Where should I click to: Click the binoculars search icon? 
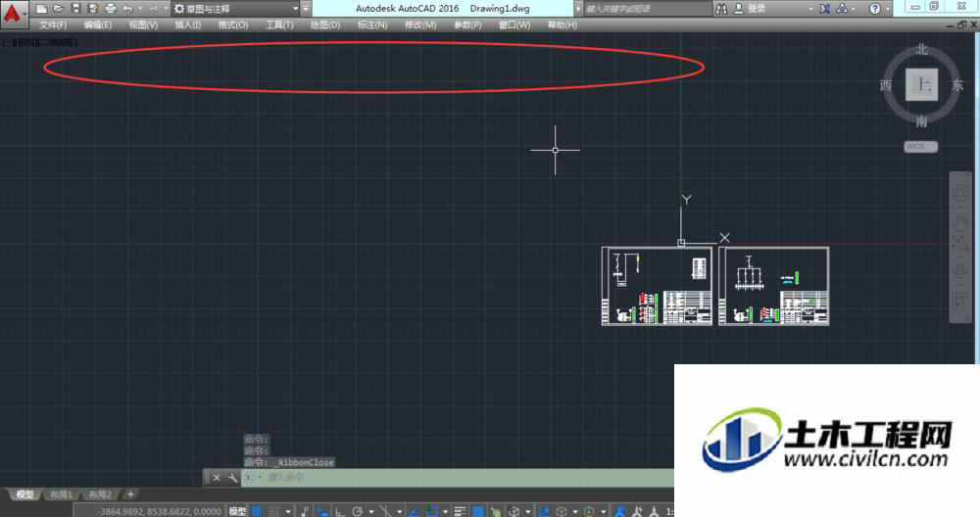[721, 8]
